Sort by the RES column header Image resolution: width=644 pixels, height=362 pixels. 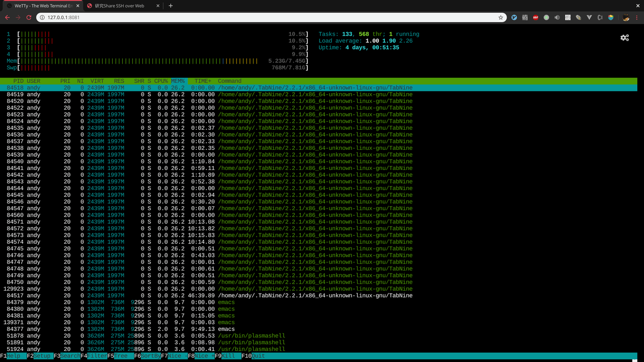[119, 81]
